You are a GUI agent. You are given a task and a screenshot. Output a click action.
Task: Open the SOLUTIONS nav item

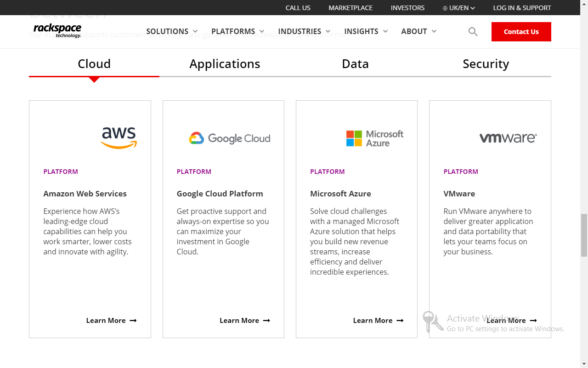point(167,31)
